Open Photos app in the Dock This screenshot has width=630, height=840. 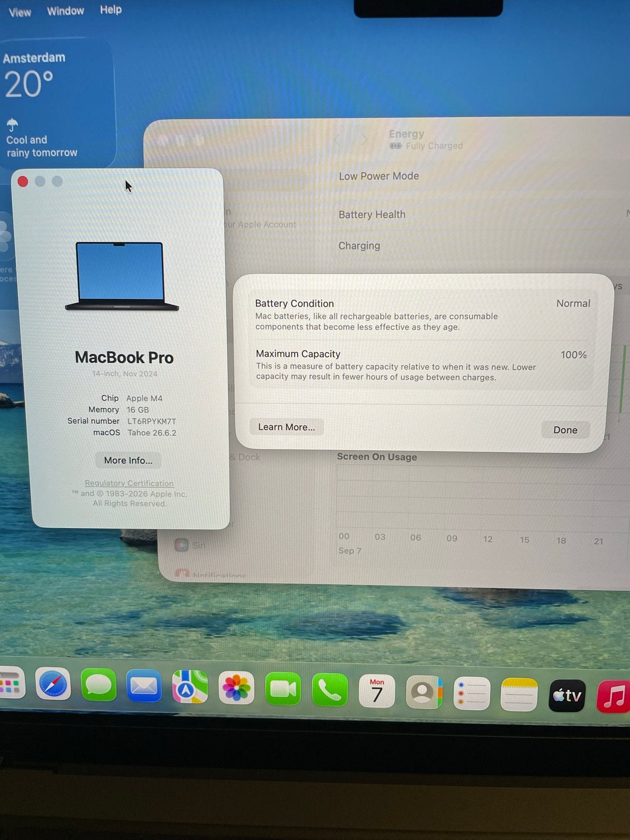[236, 688]
